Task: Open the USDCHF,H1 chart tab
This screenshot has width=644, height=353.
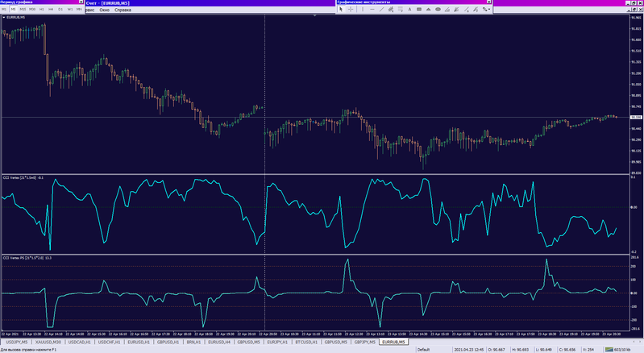Action: coord(109,342)
